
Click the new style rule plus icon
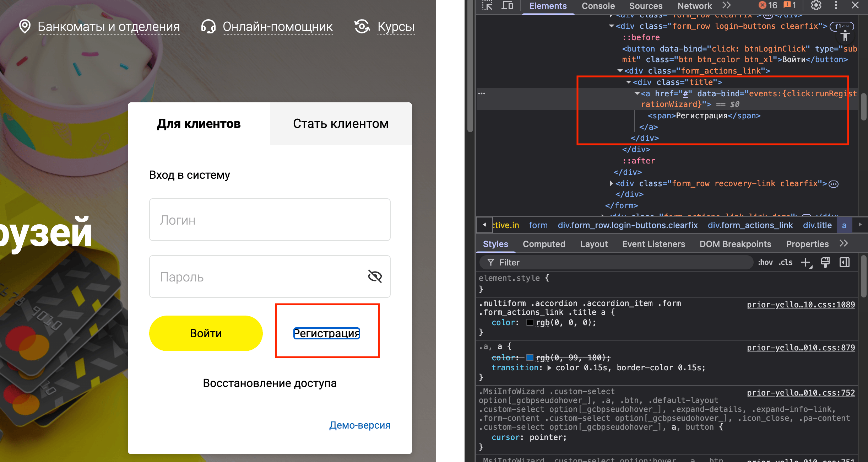[x=806, y=263]
